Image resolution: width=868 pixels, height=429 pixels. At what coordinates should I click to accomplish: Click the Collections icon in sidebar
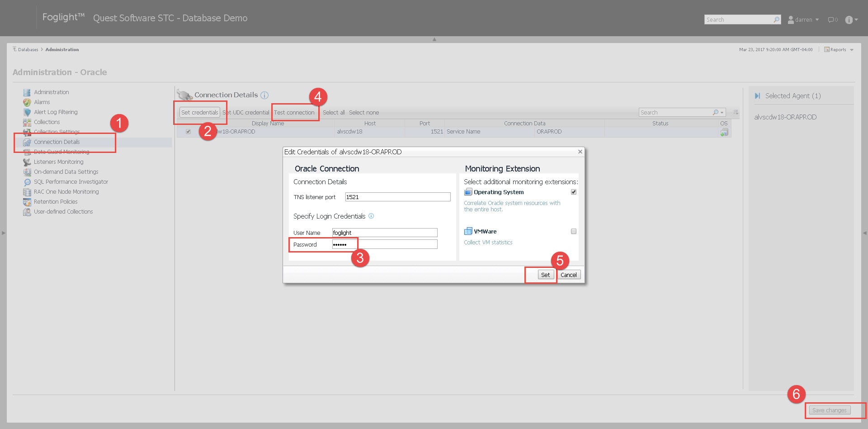27,122
